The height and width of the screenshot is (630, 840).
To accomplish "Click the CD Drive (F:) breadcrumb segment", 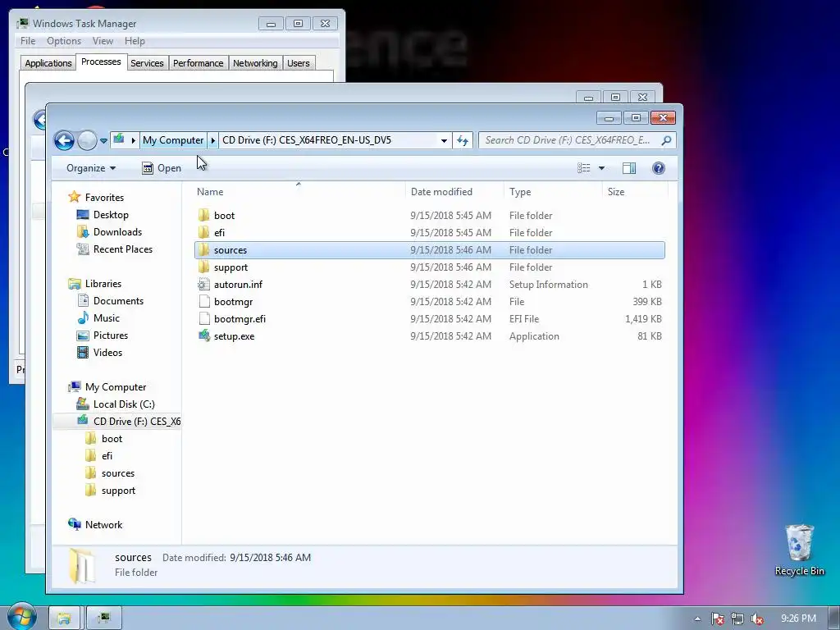I will [x=307, y=140].
